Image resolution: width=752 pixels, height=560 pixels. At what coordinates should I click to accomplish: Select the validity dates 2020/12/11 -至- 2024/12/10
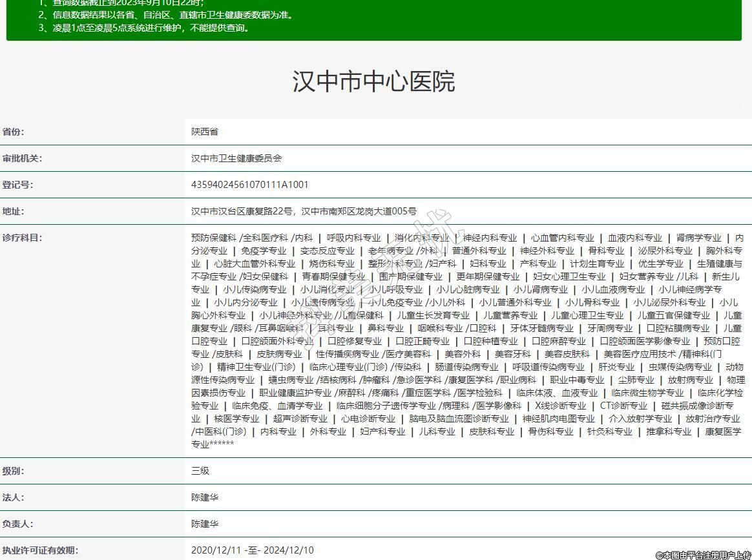pos(252,550)
